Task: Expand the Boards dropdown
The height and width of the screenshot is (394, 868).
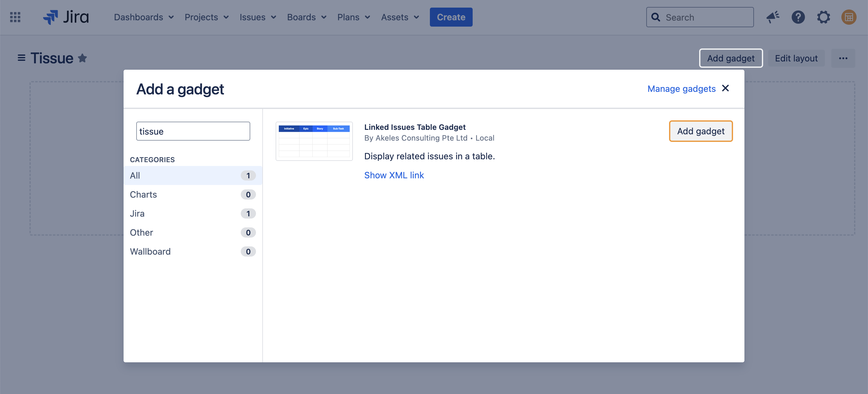Action: pyautogui.click(x=306, y=17)
